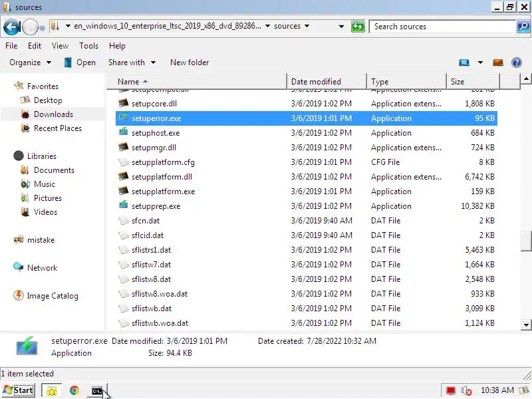Screen dimensions: 532x399
Task: Click the folder icon in address bar
Action: [x=55, y=26]
